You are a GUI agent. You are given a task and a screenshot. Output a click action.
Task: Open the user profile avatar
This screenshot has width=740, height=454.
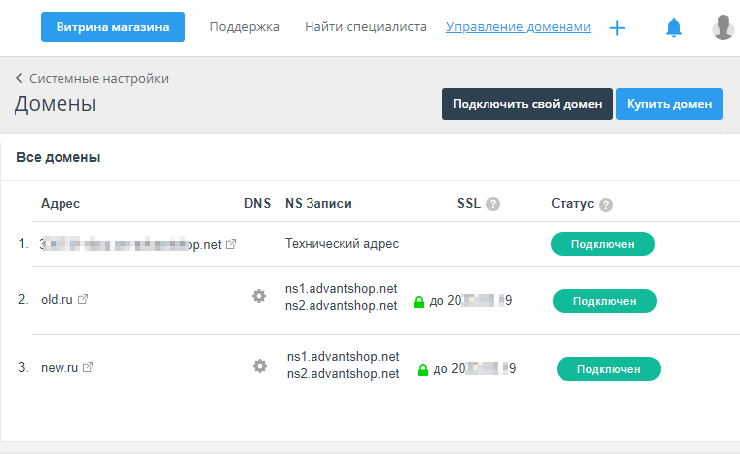(724, 28)
